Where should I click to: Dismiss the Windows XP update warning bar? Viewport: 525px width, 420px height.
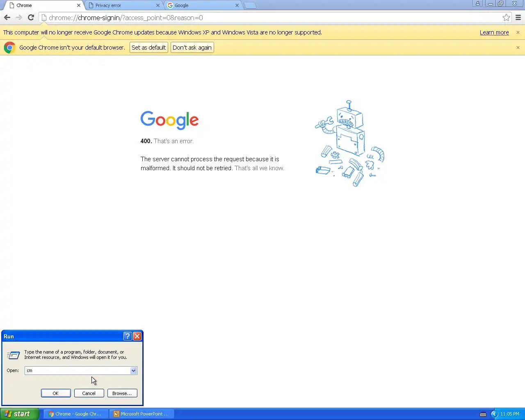pos(518,32)
